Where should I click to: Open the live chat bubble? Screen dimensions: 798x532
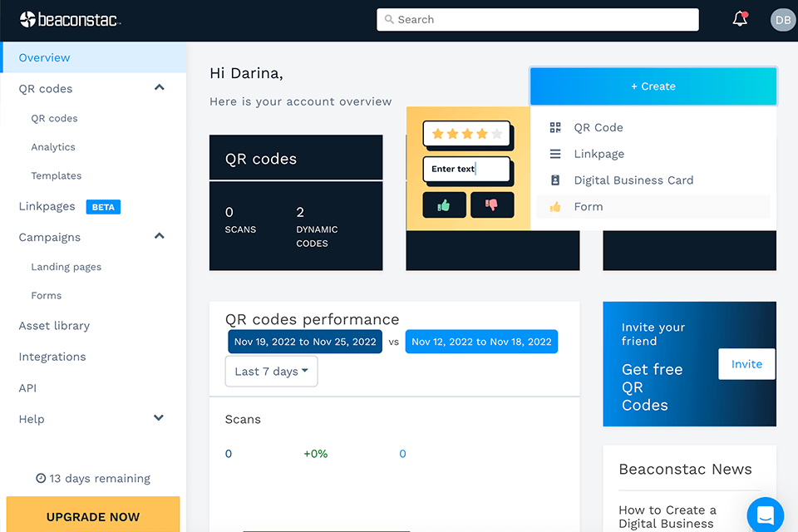coord(765,515)
